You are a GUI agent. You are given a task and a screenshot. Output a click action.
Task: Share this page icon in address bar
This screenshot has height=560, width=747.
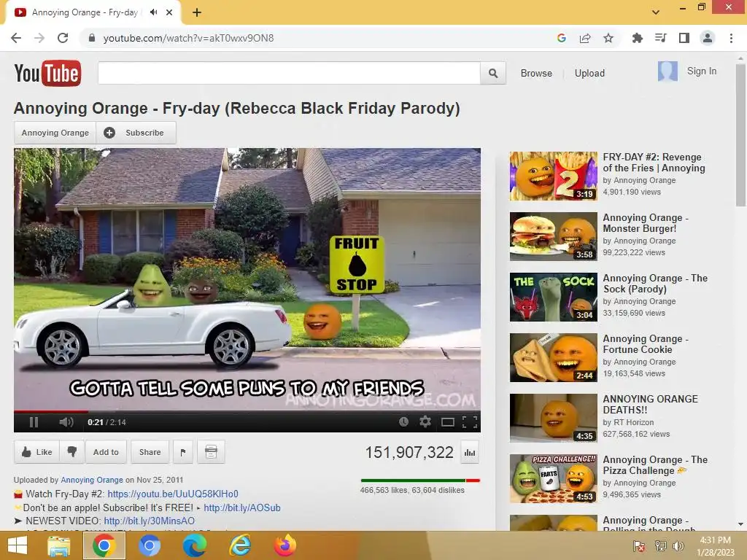point(585,38)
